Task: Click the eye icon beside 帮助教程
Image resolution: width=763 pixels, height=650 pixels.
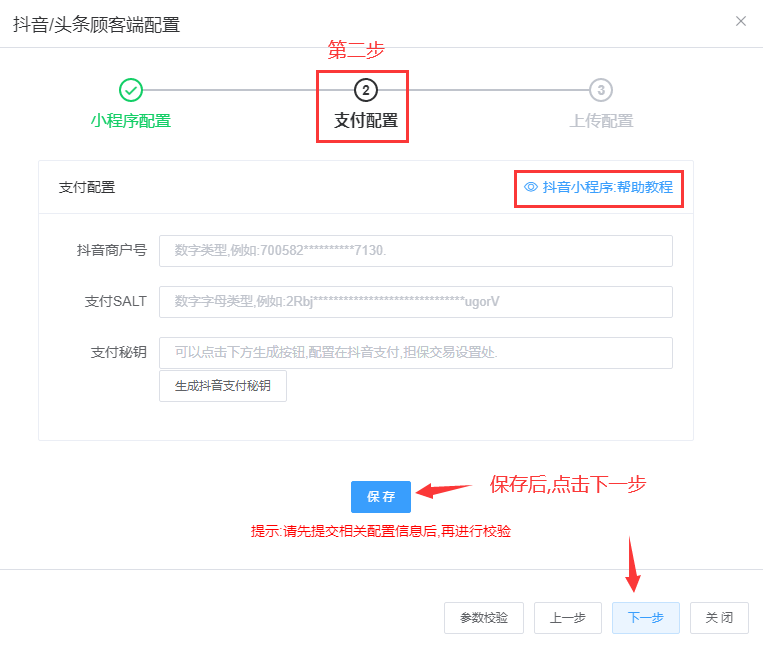Action: pyautogui.click(x=531, y=187)
